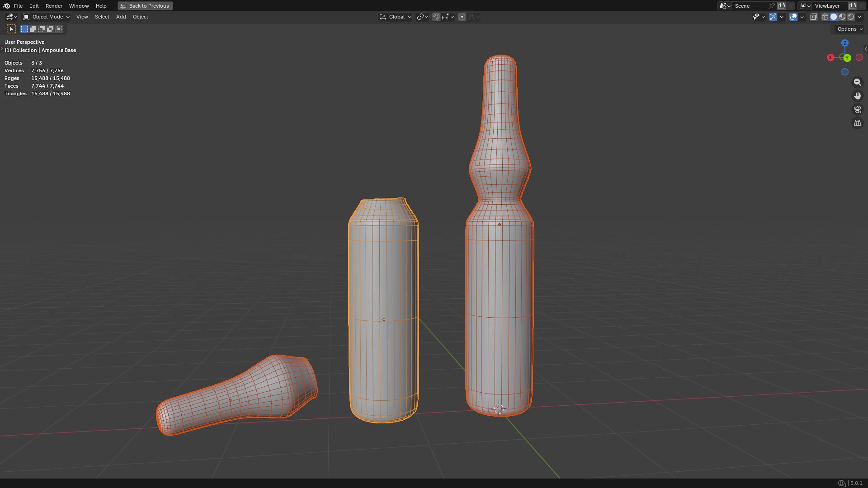
Task: Toggle the Snap magnet button
Action: 436,17
